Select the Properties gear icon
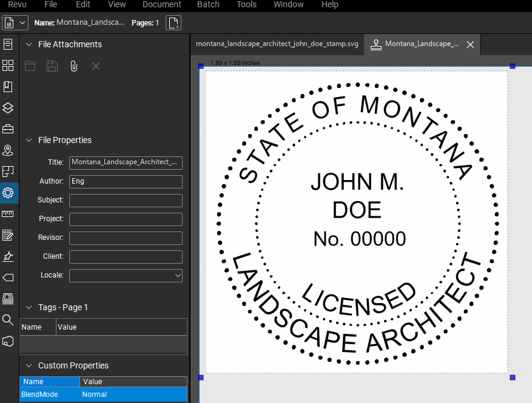Screen dimensions: 532x403 (8, 193)
